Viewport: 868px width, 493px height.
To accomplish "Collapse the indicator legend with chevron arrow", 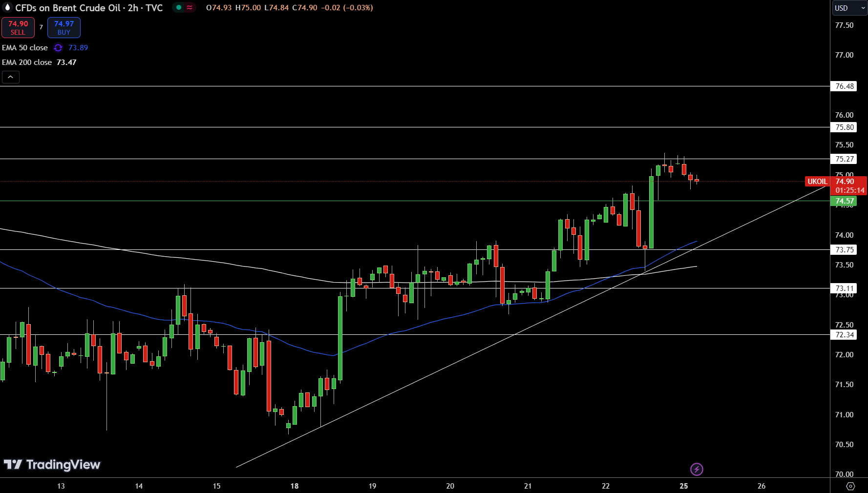I will coord(11,77).
